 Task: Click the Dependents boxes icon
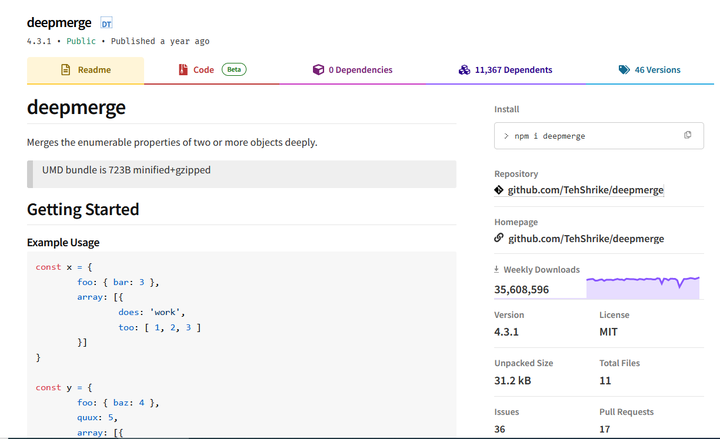[464, 70]
